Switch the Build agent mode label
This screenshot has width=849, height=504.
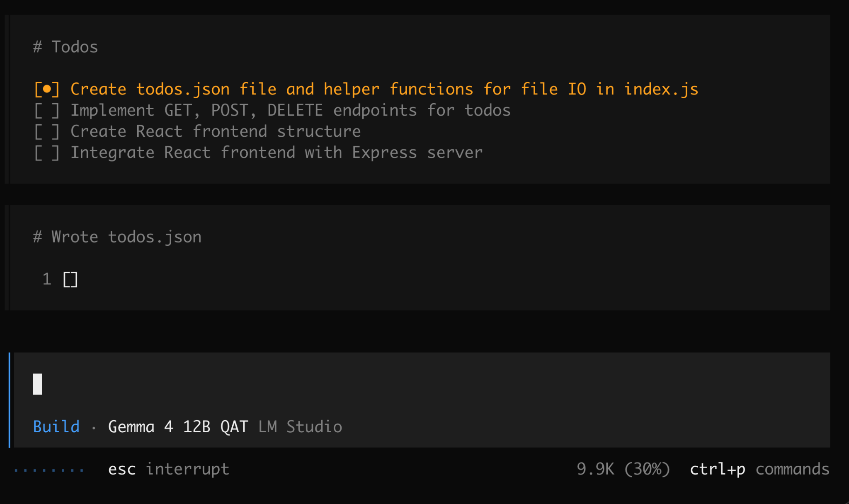pos(56,426)
